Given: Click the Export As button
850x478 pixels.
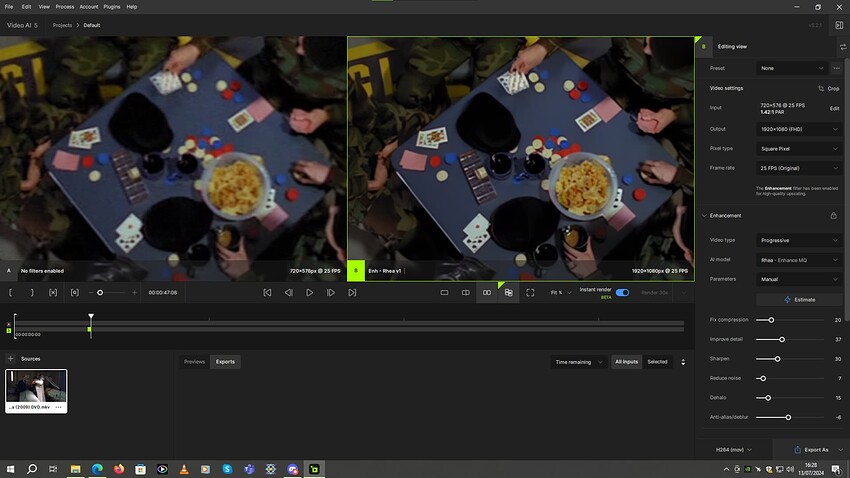Looking at the screenshot, I should click(x=810, y=450).
